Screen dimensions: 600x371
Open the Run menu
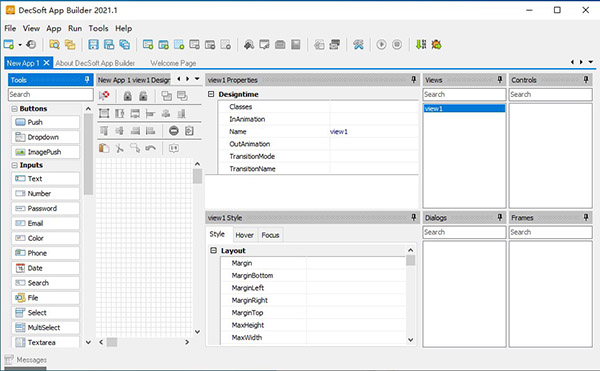(x=75, y=28)
